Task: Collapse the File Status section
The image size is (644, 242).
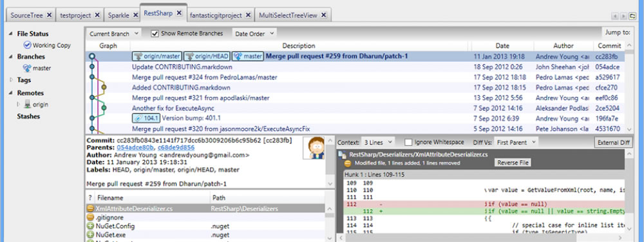Action: 11,34
